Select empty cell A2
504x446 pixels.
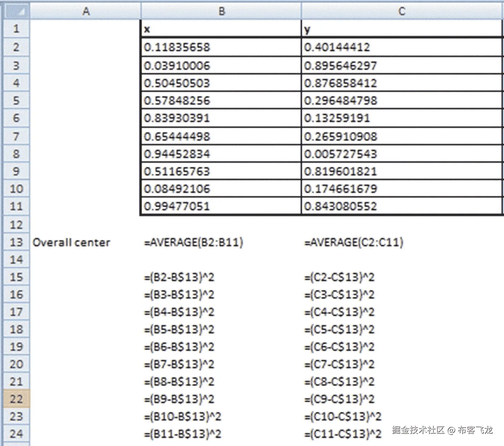click(86, 47)
